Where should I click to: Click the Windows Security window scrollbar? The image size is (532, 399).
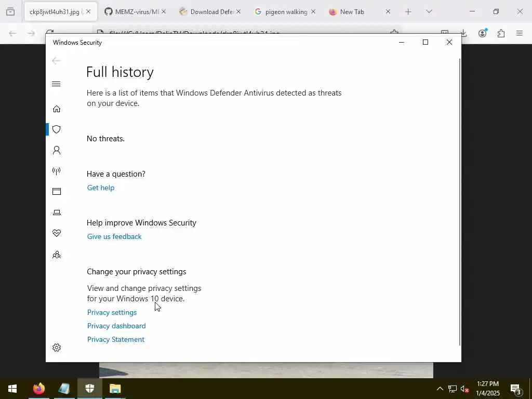pos(460,202)
